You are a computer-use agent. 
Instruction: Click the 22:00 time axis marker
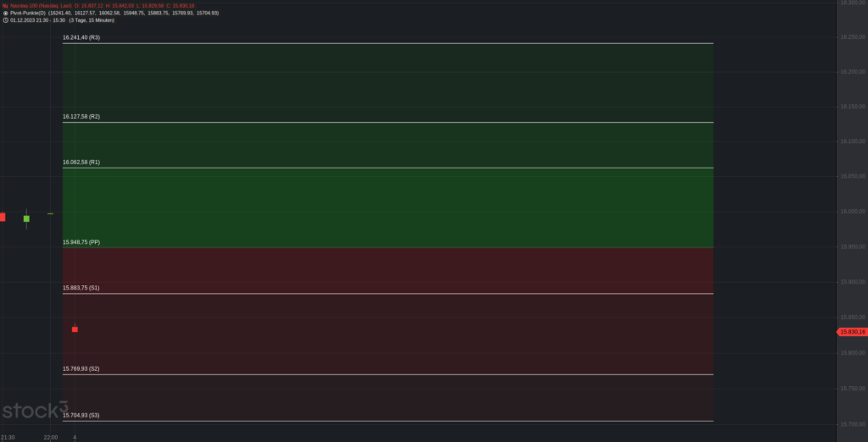click(50, 438)
